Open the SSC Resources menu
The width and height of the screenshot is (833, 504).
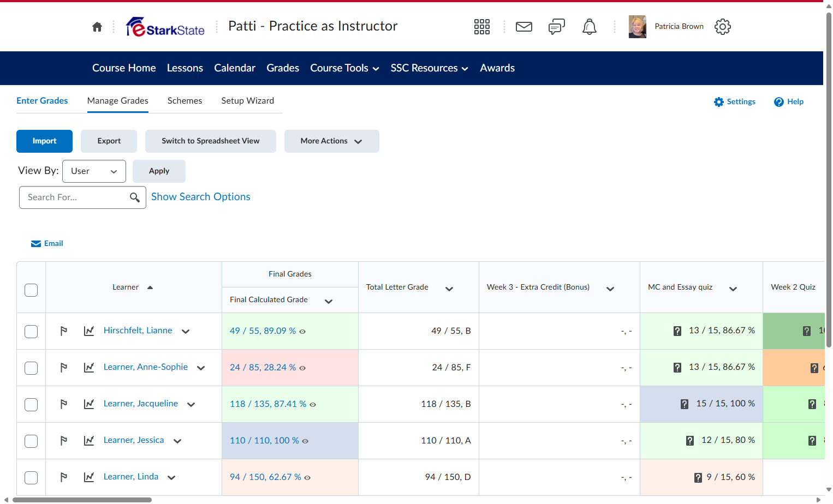tap(430, 68)
